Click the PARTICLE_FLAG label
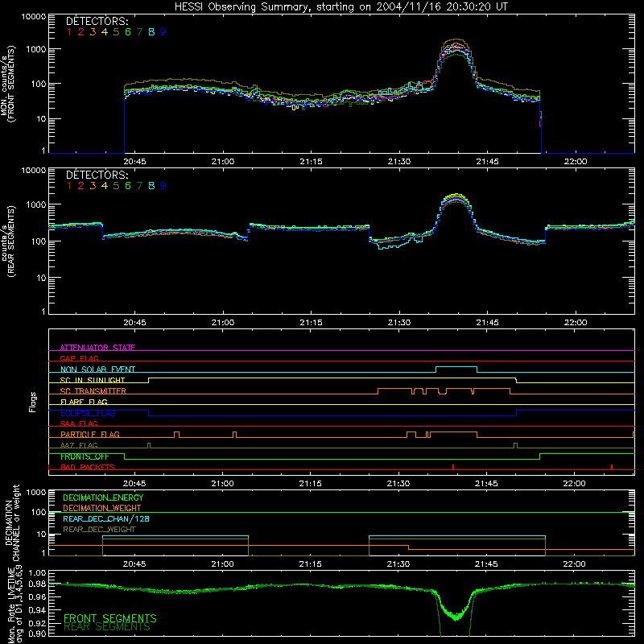This screenshot has width=644, height=644. tap(90, 434)
